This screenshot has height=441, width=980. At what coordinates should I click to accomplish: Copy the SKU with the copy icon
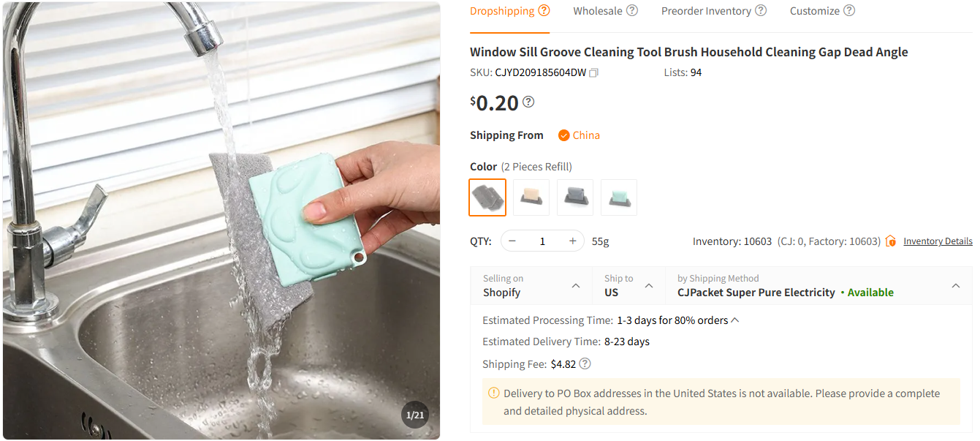pyautogui.click(x=593, y=72)
